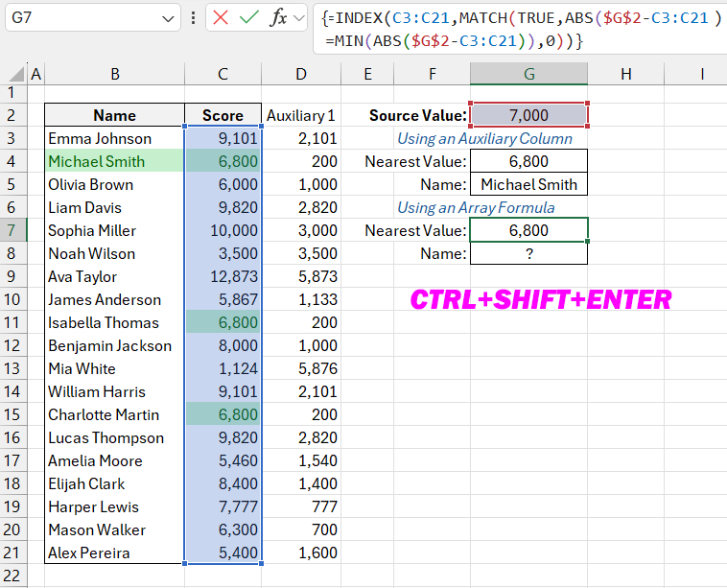This screenshot has height=588, width=727.
Task: Select column G header
Action: point(528,74)
